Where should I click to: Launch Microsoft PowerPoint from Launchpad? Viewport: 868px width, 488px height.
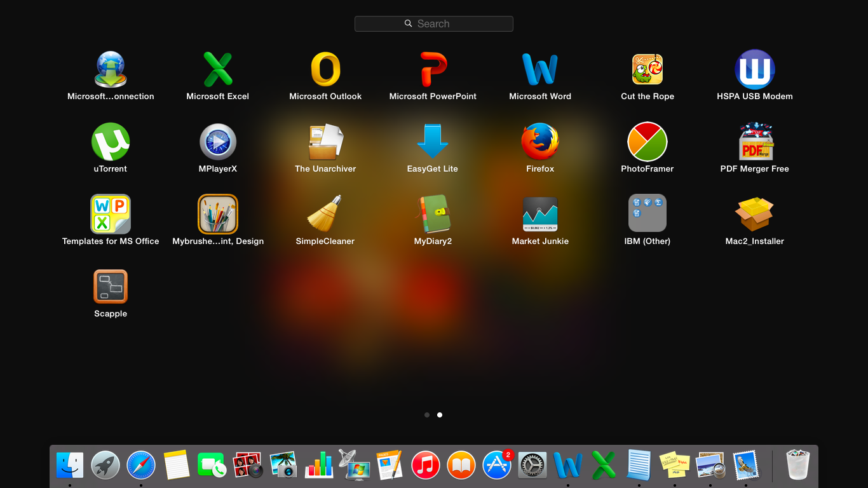click(433, 69)
